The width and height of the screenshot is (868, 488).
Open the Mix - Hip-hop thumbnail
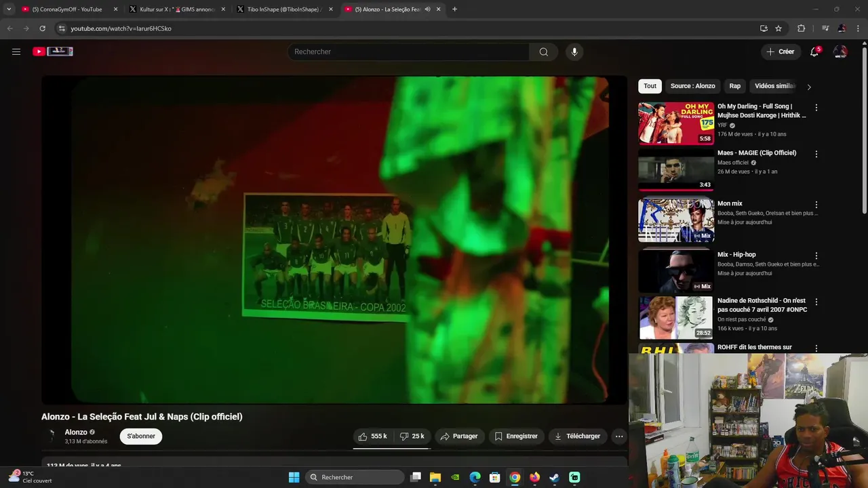point(676,271)
